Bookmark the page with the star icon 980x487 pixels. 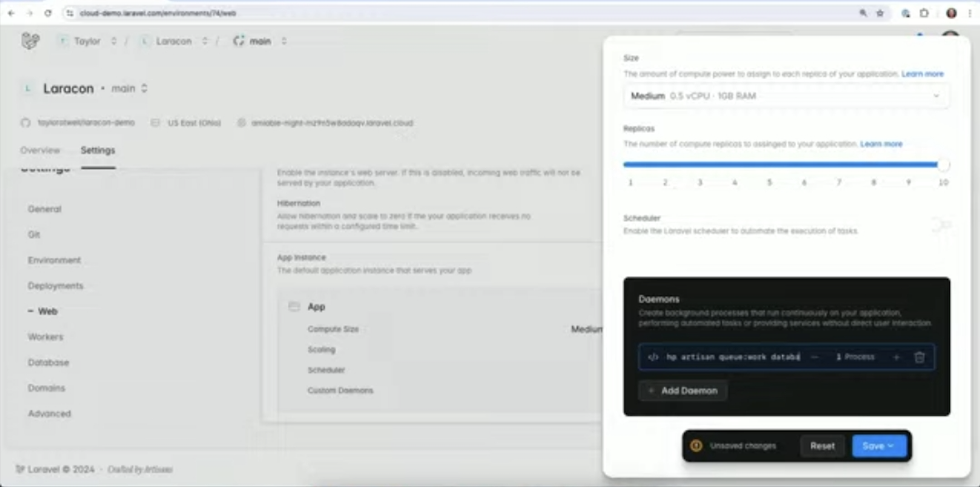880,13
